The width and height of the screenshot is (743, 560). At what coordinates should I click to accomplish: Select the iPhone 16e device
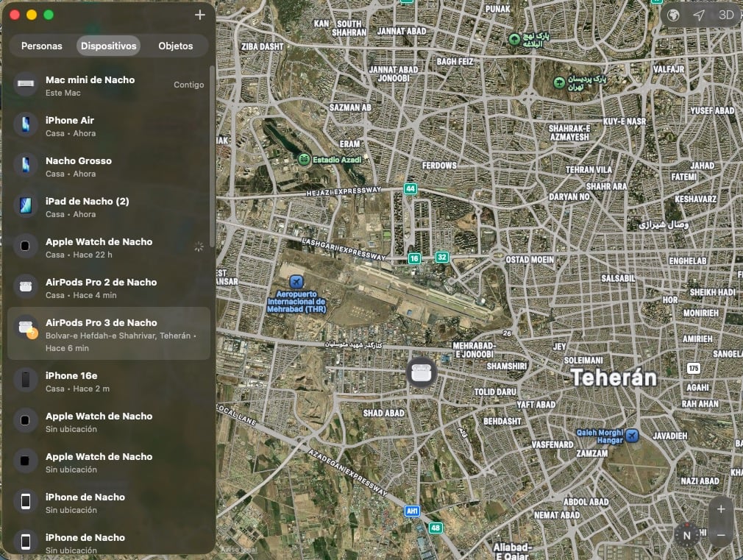[109, 381]
